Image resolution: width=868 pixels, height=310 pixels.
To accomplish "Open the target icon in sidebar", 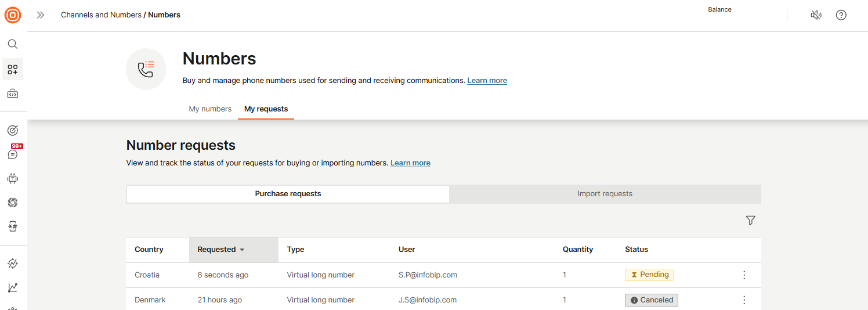I will pyautogui.click(x=13, y=131).
